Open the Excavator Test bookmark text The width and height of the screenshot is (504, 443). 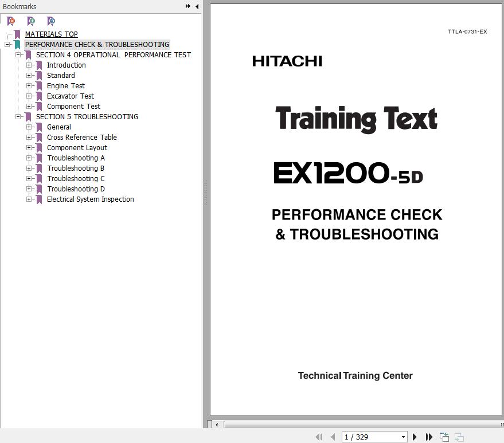click(71, 96)
